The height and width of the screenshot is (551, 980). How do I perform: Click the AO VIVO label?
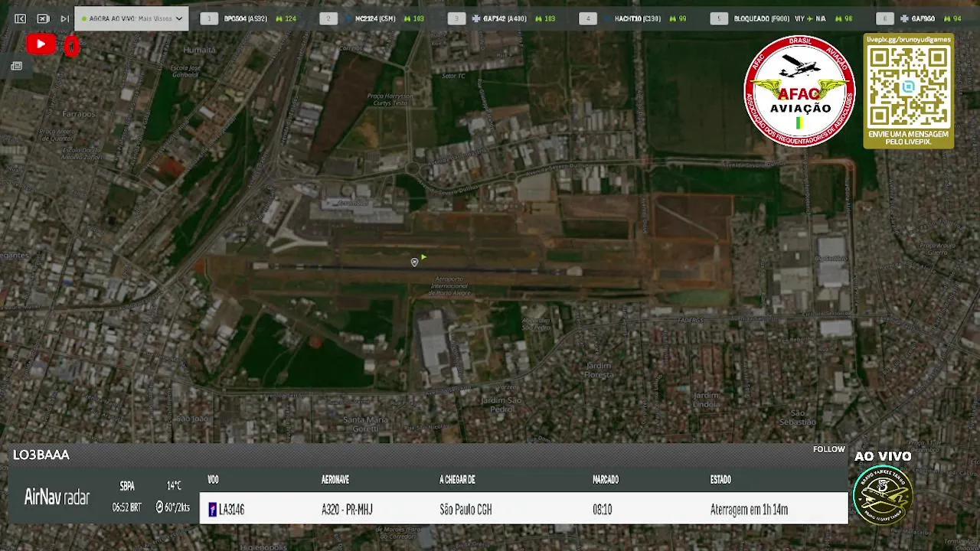click(x=883, y=456)
